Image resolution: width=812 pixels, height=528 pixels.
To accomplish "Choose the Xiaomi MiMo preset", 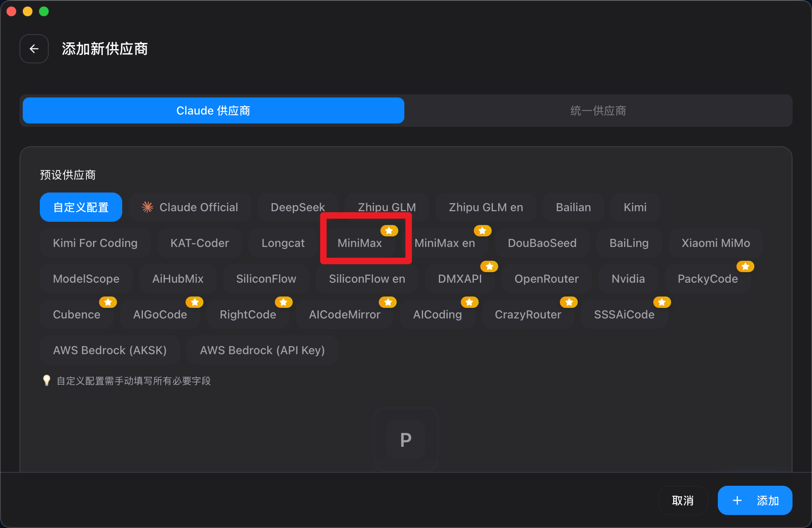I will [x=715, y=243].
